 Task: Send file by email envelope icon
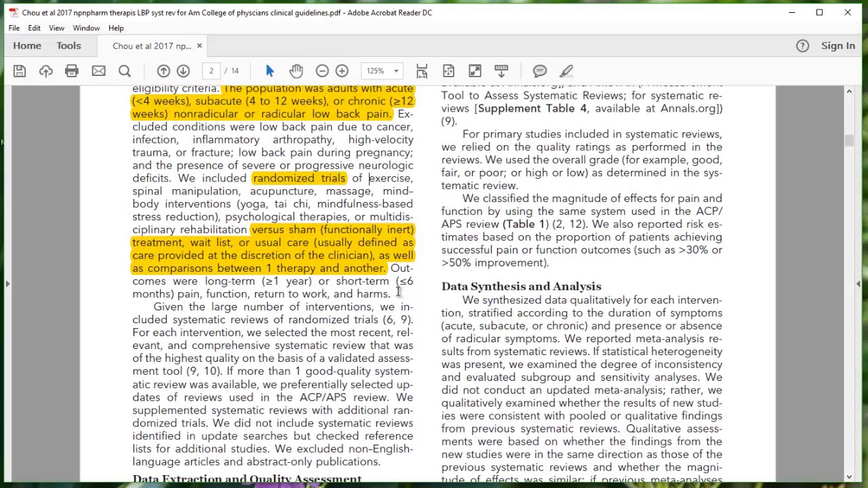tap(98, 71)
